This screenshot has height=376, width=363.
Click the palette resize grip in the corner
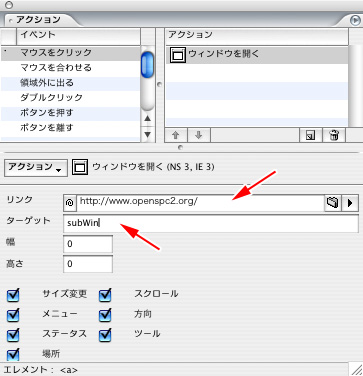pos(356,370)
